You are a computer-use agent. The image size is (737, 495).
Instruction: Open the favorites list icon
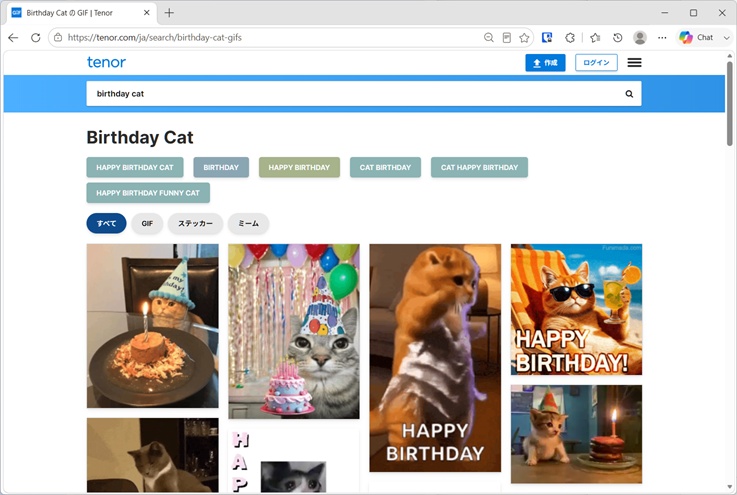595,38
